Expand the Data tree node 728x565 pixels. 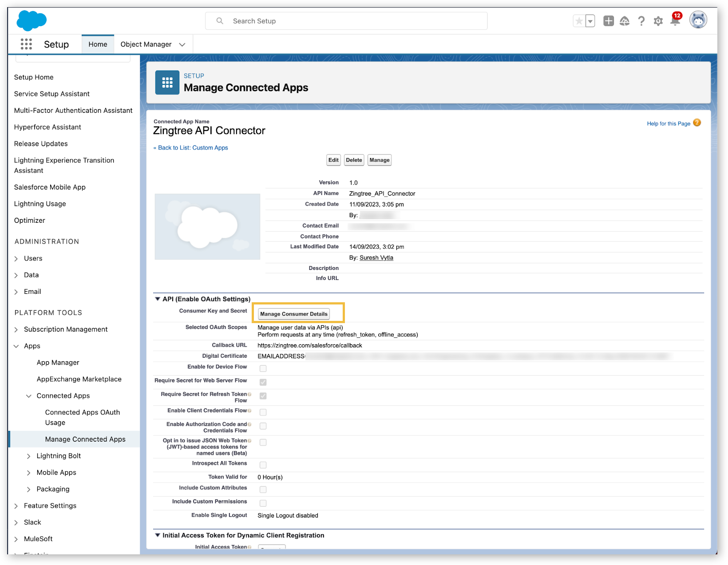16,275
